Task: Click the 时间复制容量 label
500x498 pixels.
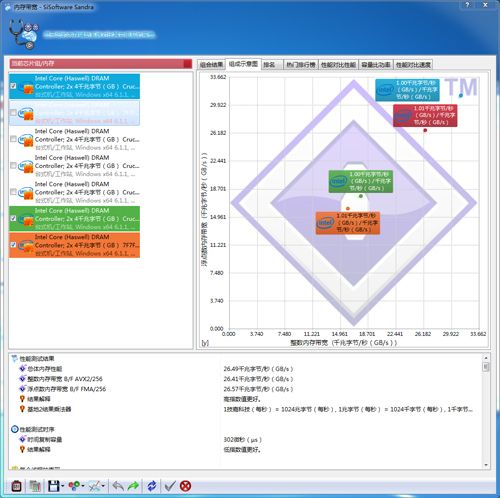Action: [x=44, y=439]
